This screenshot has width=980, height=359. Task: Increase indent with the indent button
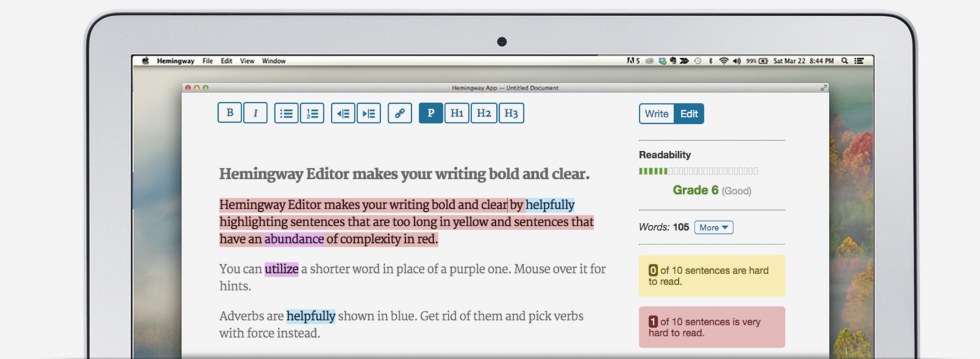[369, 113]
